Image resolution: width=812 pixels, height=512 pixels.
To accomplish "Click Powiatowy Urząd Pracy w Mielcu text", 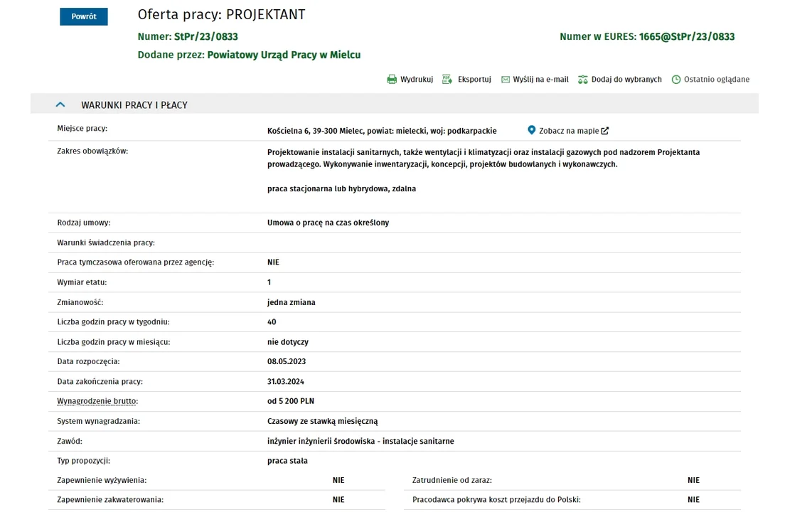I will coord(284,55).
